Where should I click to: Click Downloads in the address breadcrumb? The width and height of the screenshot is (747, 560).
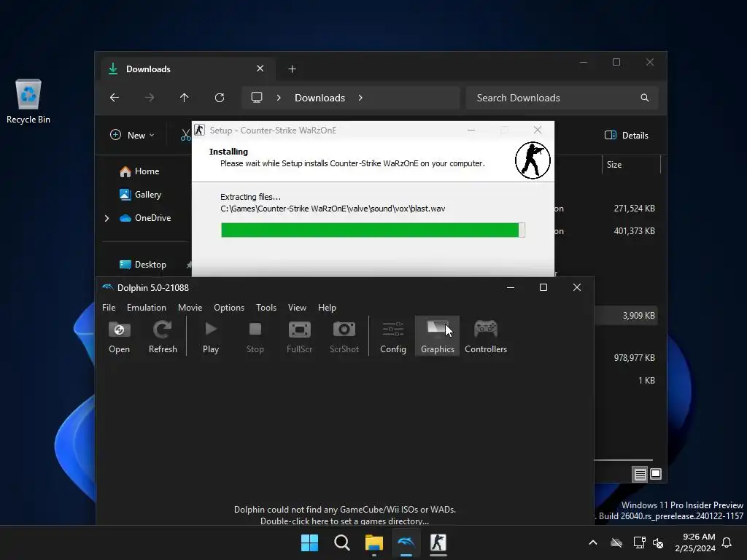click(320, 98)
